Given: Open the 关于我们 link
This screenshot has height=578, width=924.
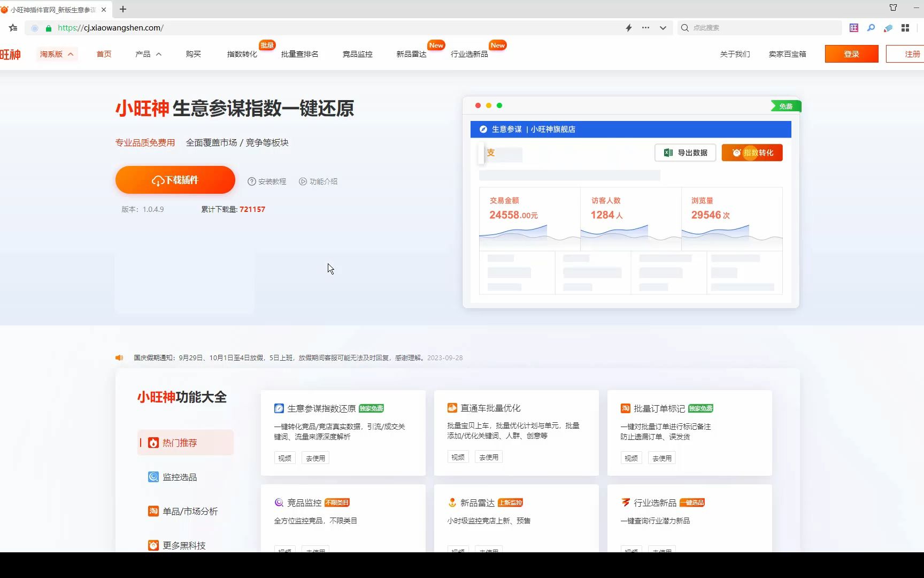Looking at the screenshot, I should coord(735,54).
